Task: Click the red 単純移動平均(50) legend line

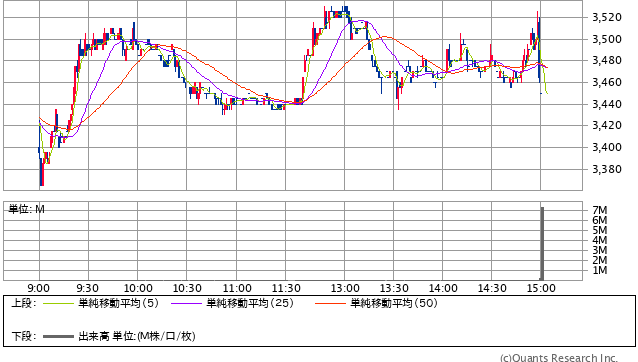Action: point(330,303)
